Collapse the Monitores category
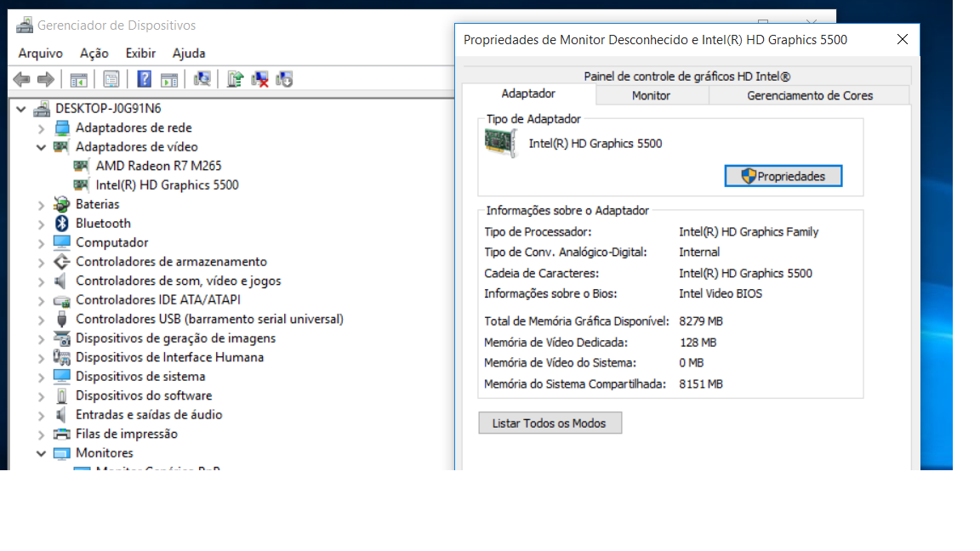This screenshot has width=980, height=551. click(x=41, y=453)
